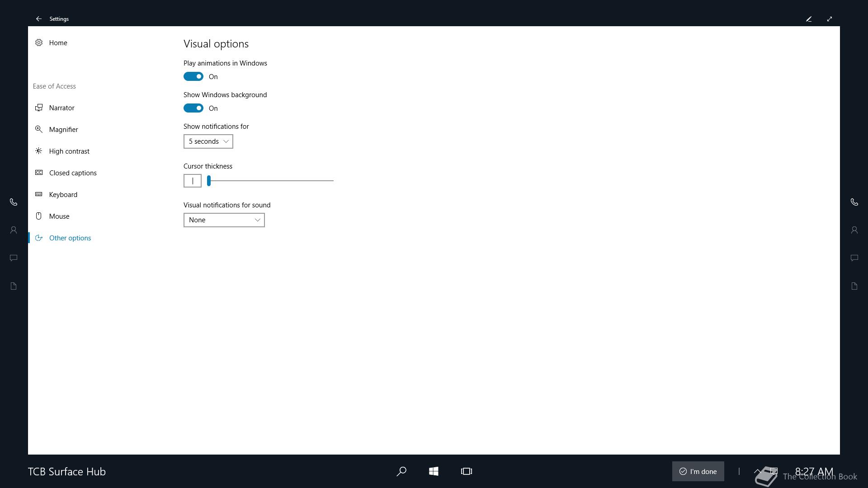868x488 pixels.
Task: Click the cursor thickness preview box
Action: (x=193, y=181)
